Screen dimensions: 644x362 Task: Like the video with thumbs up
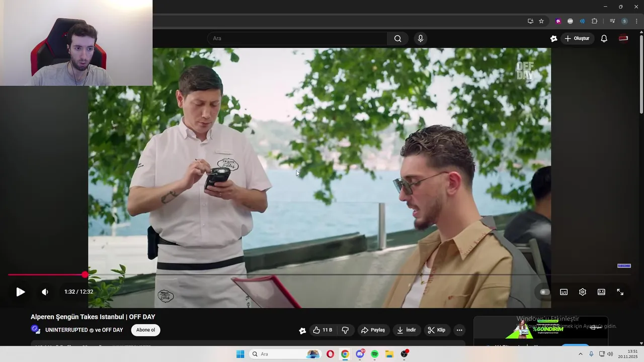click(322, 330)
